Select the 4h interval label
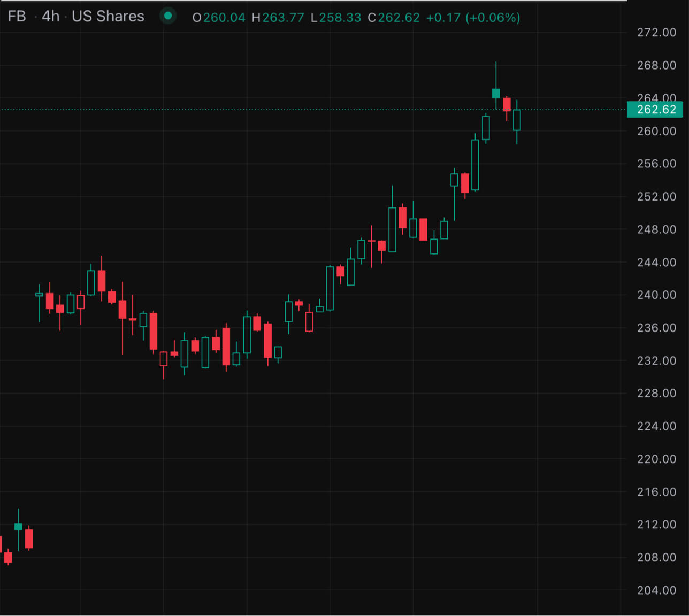The height and width of the screenshot is (616, 689). (51, 17)
